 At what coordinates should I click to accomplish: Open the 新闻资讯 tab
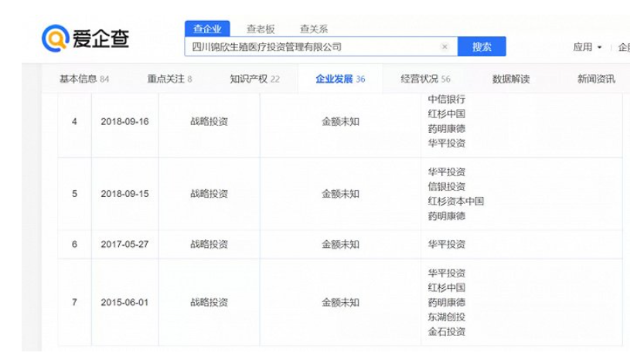point(596,79)
